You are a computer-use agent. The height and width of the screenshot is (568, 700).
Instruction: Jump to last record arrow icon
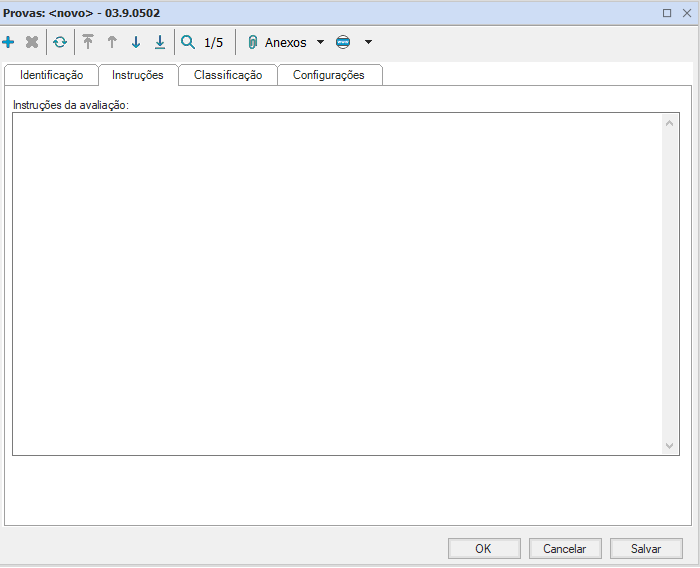pyautogui.click(x=160, y=43)
